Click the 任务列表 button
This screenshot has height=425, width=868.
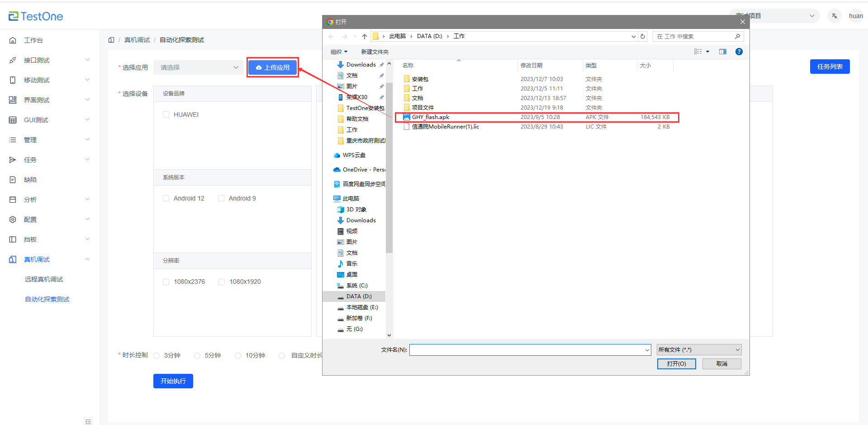(x=830, y=67)
